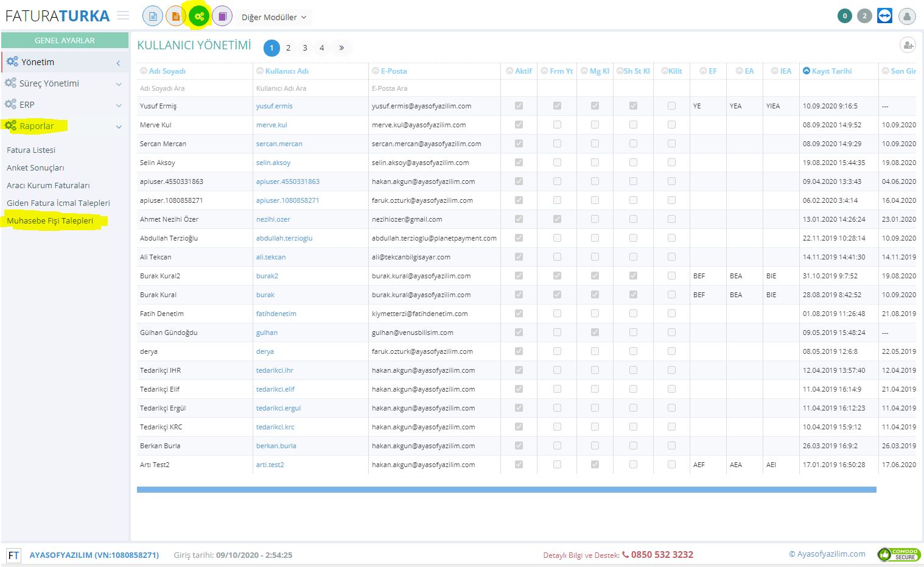Collapse the Yönetim sidebar section chevron

click(118, 63)
